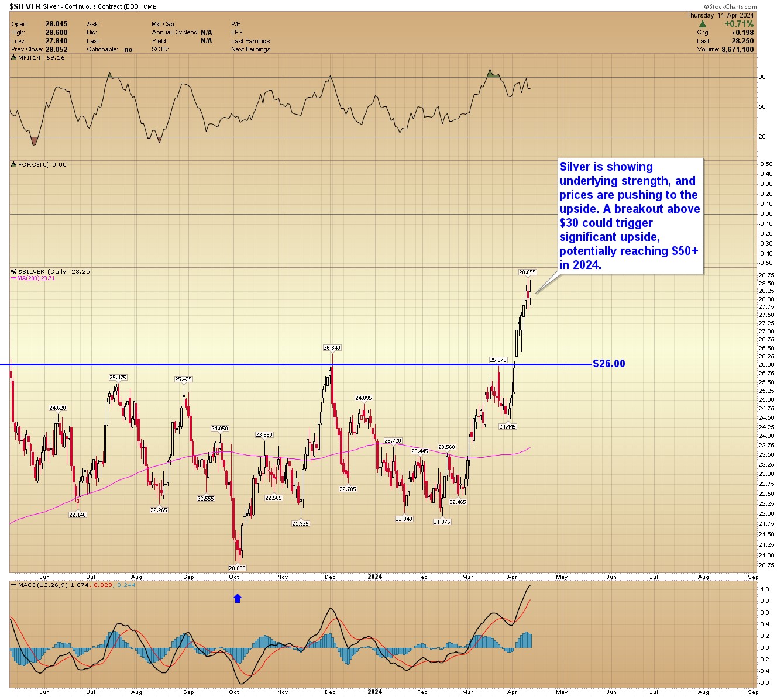Click the Mkt Cap field label

click(x=163, y=24)
